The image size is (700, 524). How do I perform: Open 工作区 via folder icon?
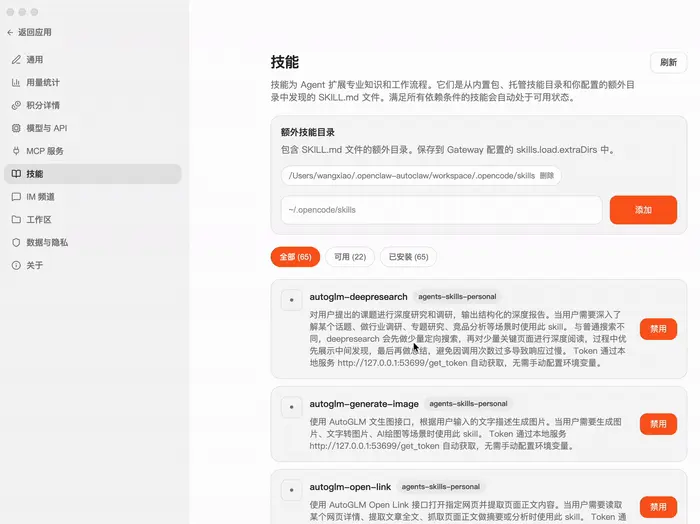(16, 220)
